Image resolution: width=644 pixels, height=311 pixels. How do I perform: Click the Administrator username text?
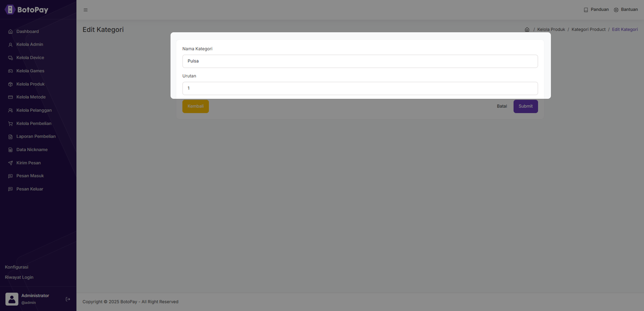35,296
